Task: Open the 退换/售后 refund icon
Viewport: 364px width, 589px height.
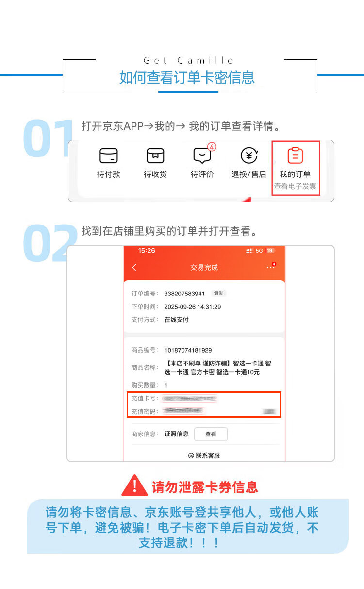Action: click(249, 156)
